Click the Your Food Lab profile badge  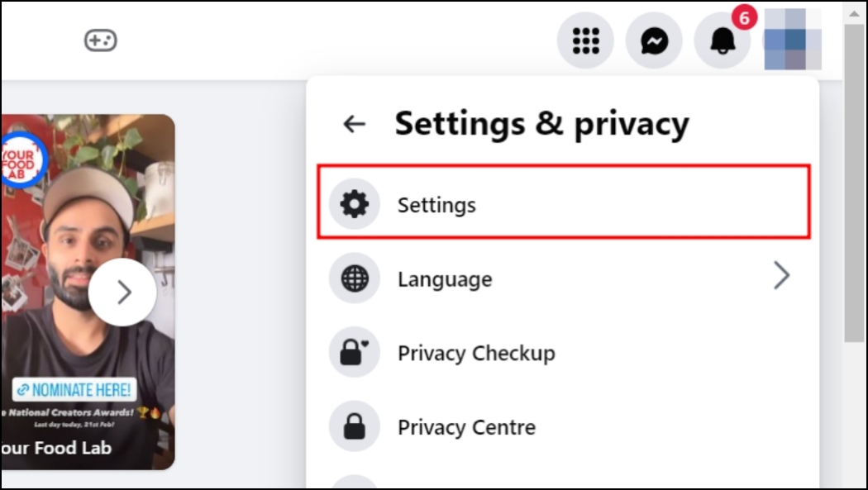(21, 157)
